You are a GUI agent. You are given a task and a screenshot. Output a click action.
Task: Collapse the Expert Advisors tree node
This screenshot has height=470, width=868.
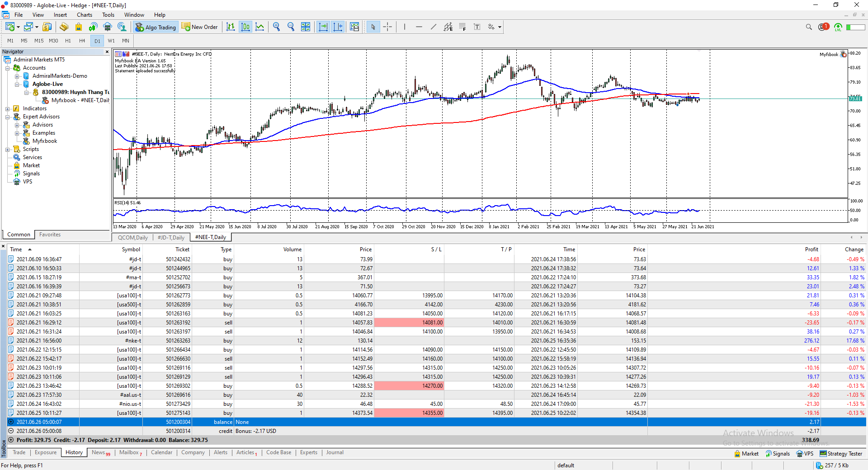(x=8, y=117)
